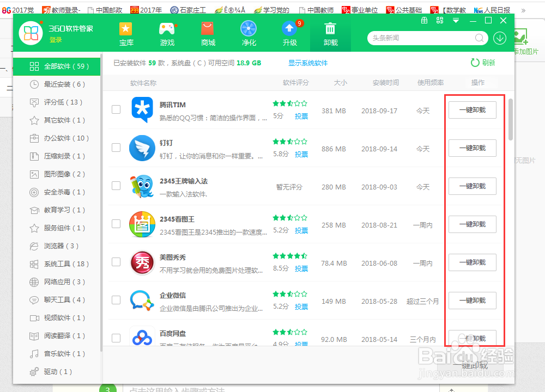Switch to the 游戏 games section

167,34
